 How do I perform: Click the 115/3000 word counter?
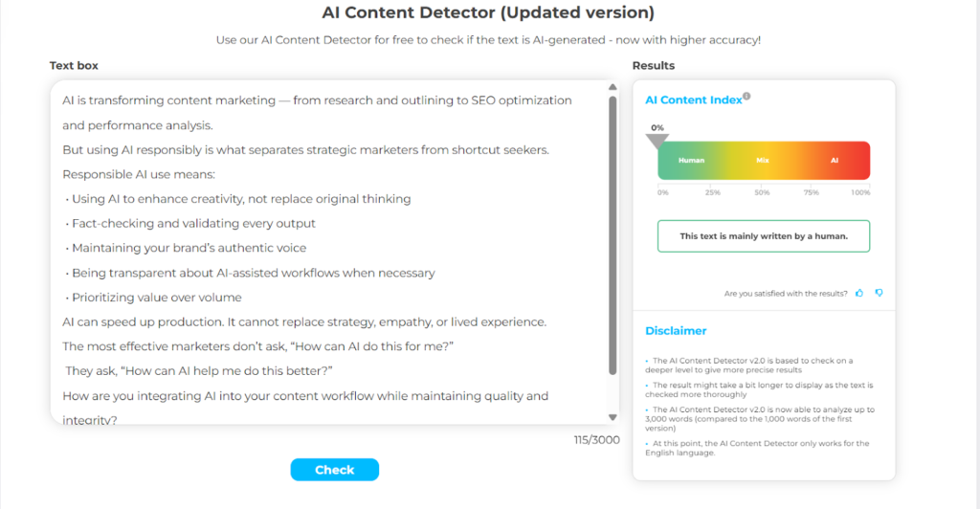click(597, 440)
